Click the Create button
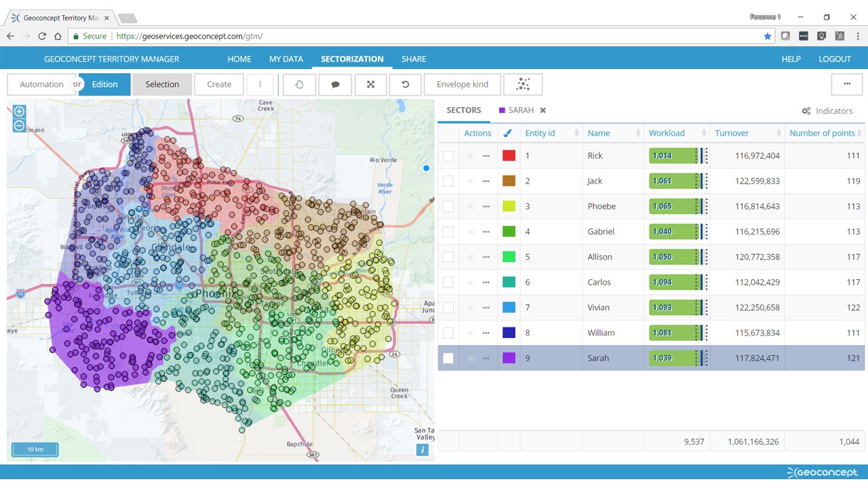 tap(219, 85)
